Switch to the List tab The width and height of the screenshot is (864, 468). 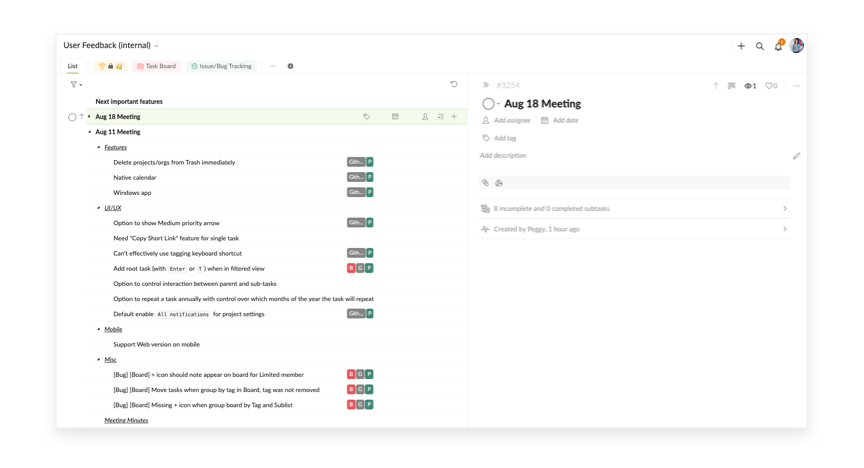(x=73, y=66)
